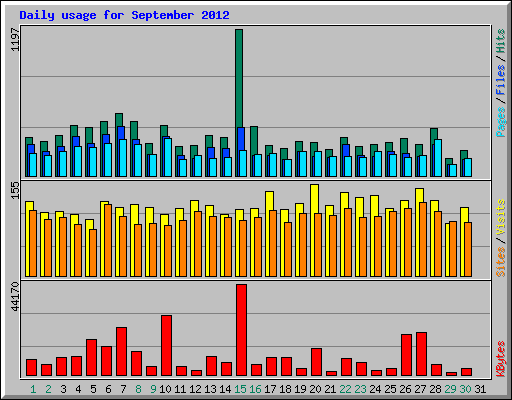This screenshot has width=512, height=400.
Task: Click the 1197 axis value
Action: tap(15, 40)
